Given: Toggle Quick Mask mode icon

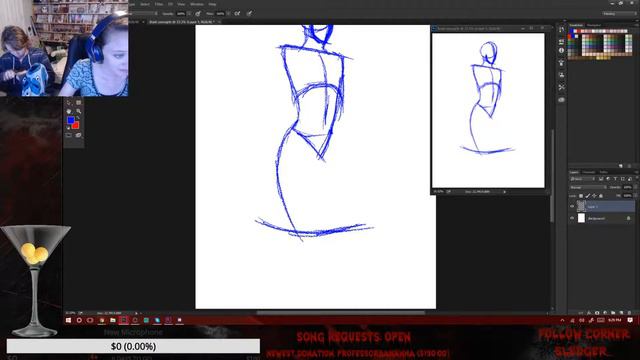Looking at the screenshot, I should (69, 135).
